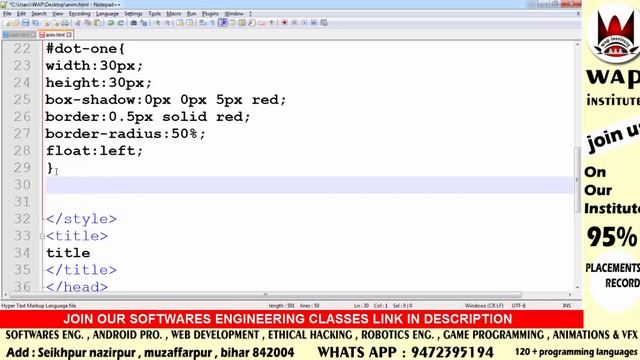Image resolution: width=640 pixels, height=360 pixels.
Task: Click the Zoom Out toolbar icon
Action: (168, 23)
